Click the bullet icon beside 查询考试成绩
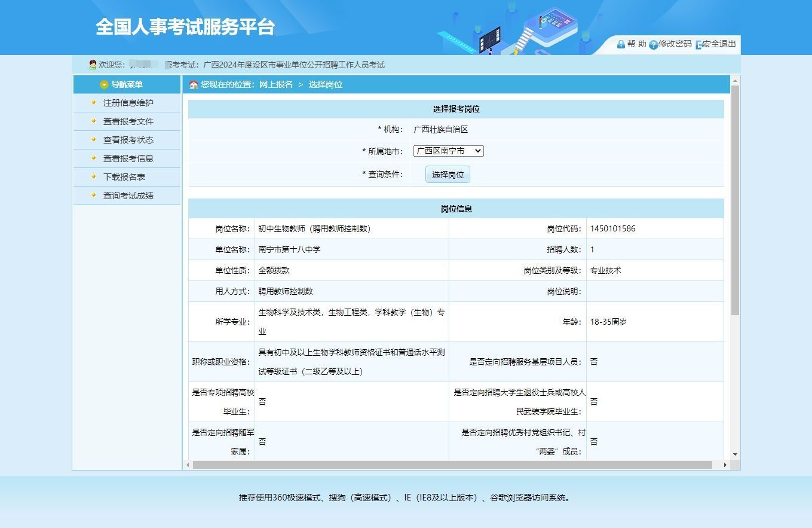 [x=93, y=195]
